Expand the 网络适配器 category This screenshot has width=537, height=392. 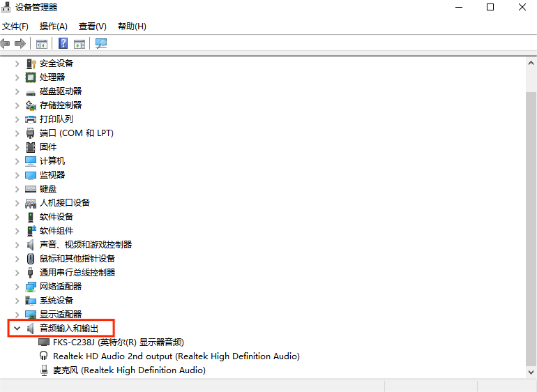[x=17, y=287]
